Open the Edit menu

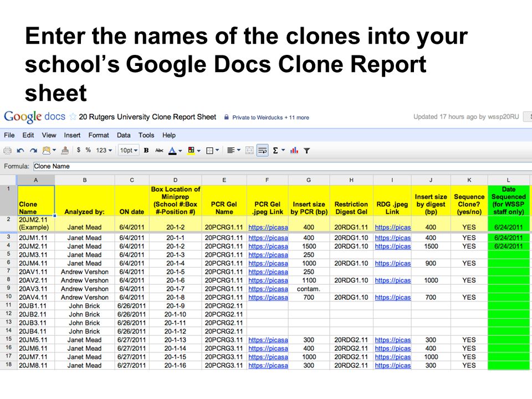[x=28, y=135]
